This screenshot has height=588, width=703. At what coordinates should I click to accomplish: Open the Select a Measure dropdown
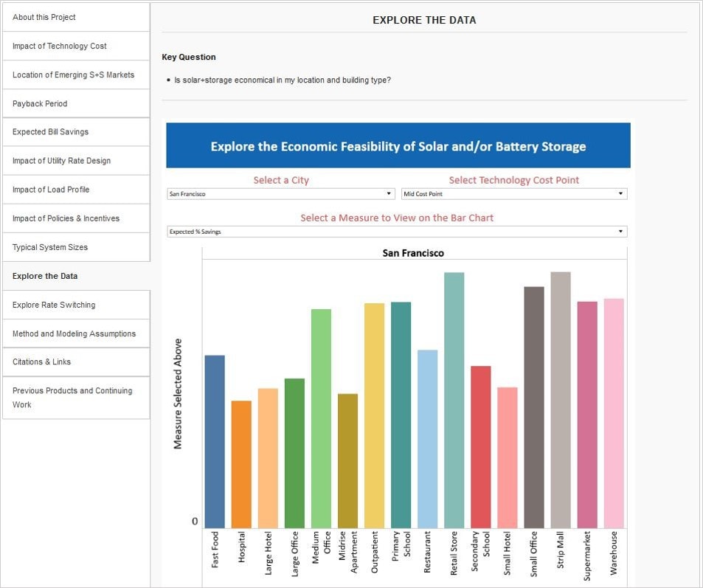396,231
